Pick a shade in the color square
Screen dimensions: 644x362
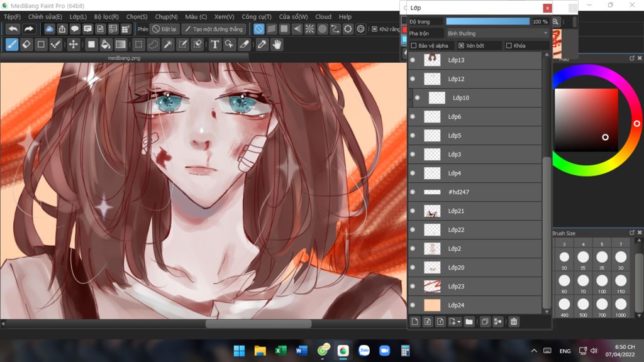point(586,120)
